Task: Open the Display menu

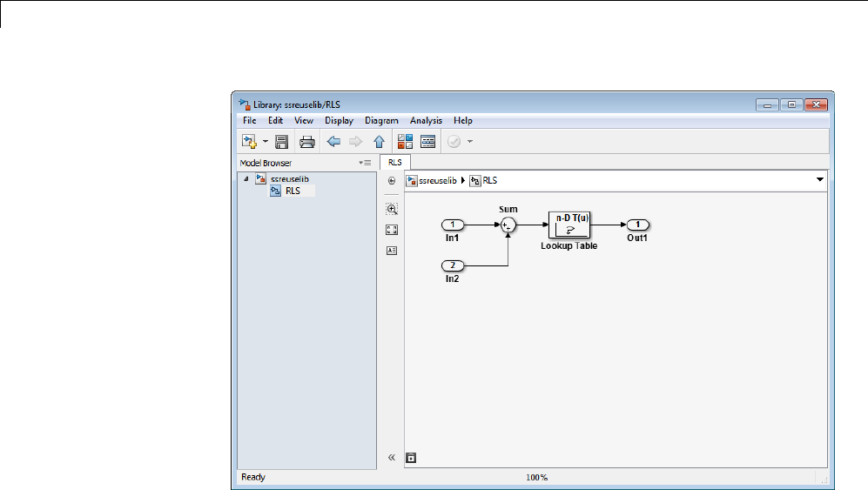Action: point(339,121)
